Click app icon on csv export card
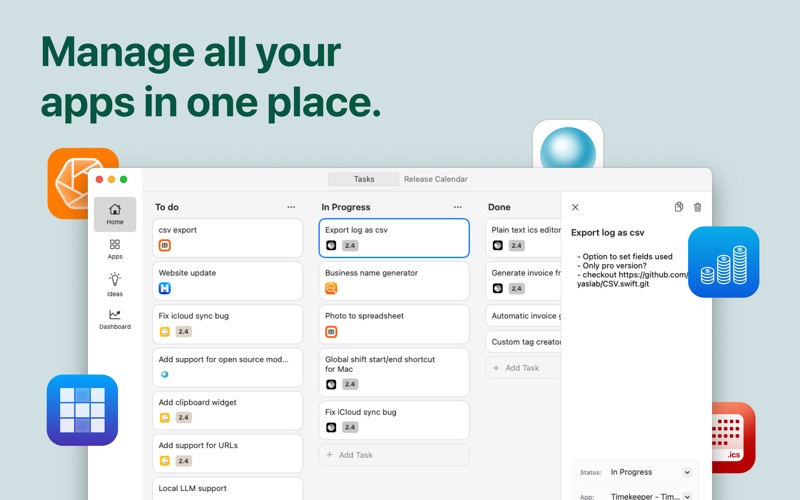The height and width of the screenshot is (500, 800). coord(164,245)
